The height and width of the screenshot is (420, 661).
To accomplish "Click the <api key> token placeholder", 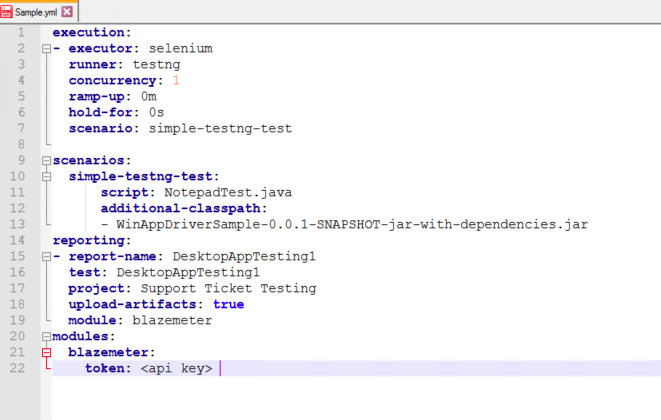I will [x=176, y=369].
